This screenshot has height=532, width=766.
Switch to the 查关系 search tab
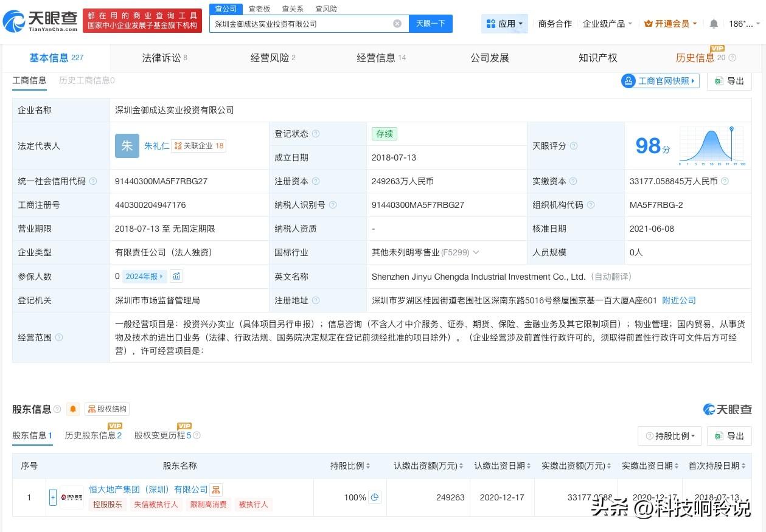pos(293,9)
